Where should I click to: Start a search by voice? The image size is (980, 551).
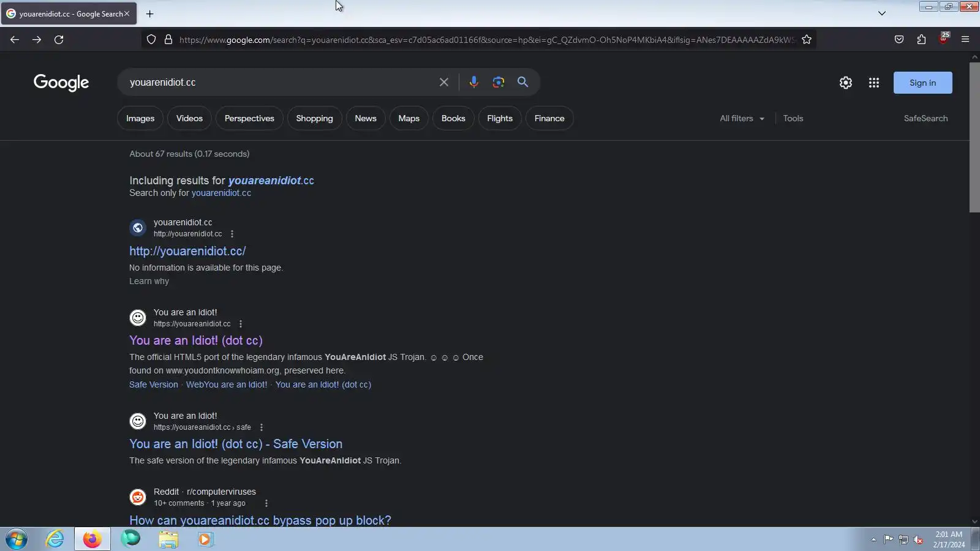[473, 82]
